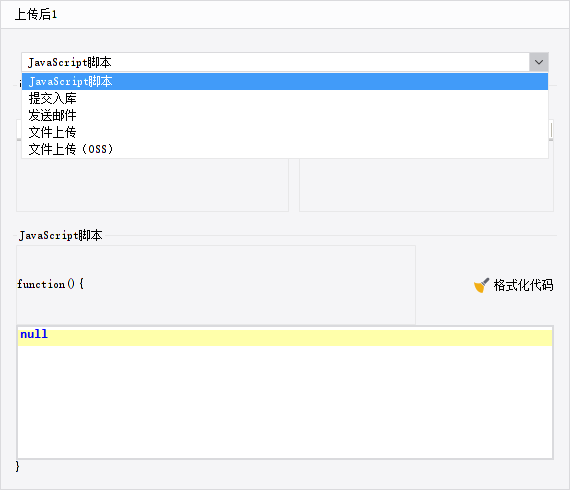Click the function() { label
This screenshot has width=570, height=490.
(51, 284)
